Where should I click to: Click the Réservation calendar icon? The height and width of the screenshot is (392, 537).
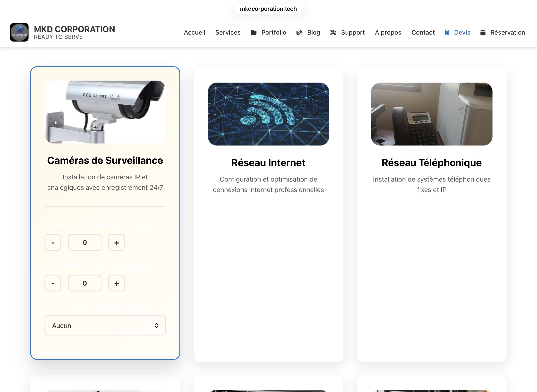tap(483, 33)
